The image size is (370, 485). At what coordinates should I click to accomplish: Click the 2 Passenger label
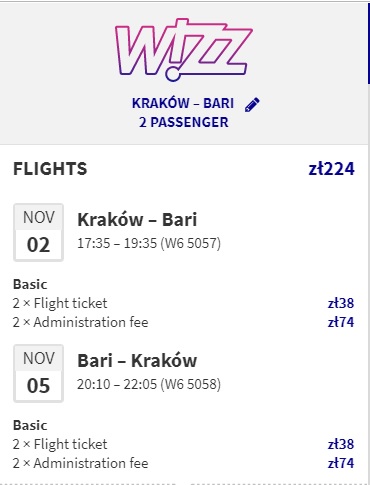coord(184,122)
